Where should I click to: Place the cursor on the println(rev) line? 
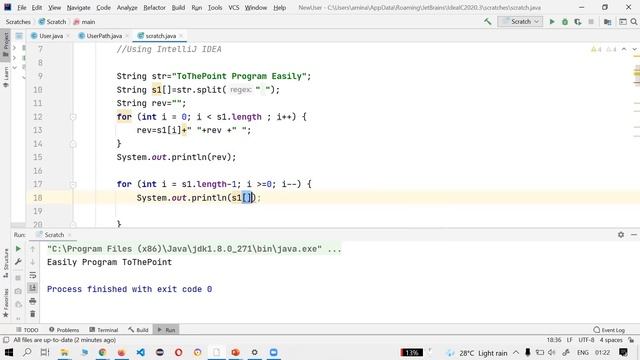[x=176, y=157]
